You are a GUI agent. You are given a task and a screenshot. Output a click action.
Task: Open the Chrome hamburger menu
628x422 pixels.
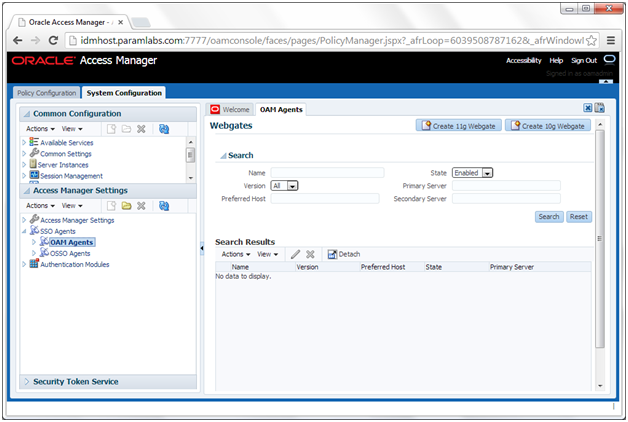tap(611, 40)
